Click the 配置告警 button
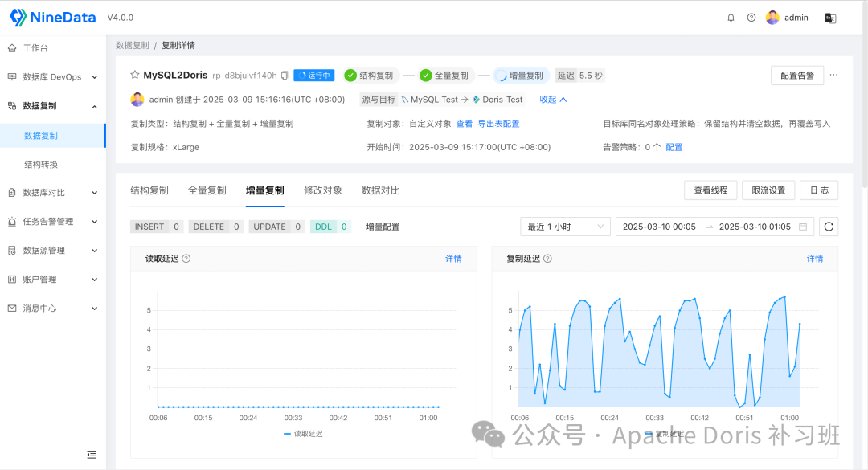The height and width of the screenshot is (470, 868). [796, 75]
